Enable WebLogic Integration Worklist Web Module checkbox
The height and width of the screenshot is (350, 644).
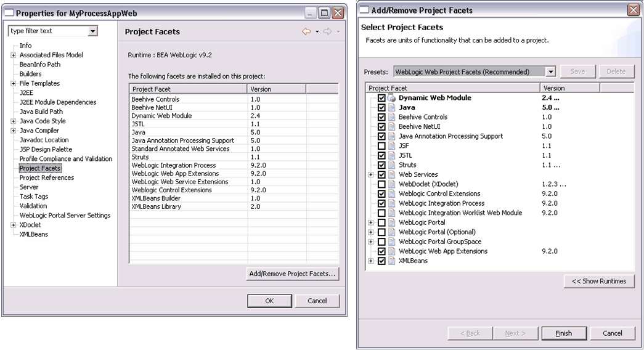[381, 213]
